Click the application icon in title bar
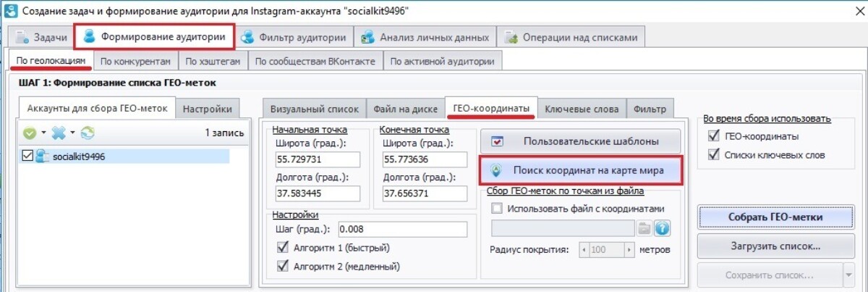The height and width of the screenshot is (292, 868). click(x=11, y=11)
